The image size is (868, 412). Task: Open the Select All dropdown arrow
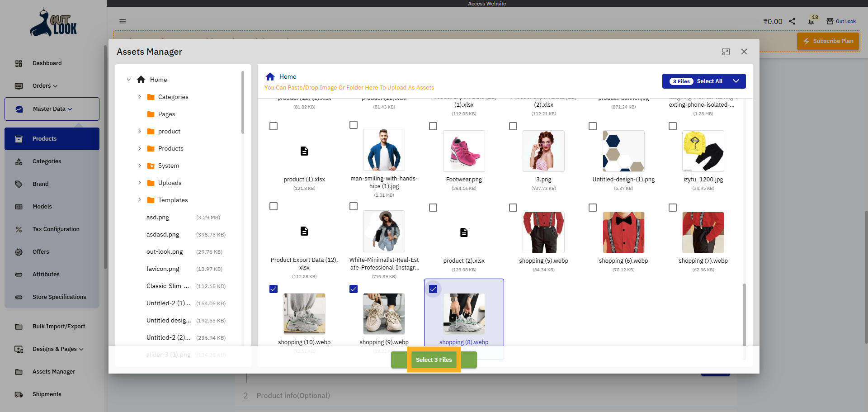736,81
